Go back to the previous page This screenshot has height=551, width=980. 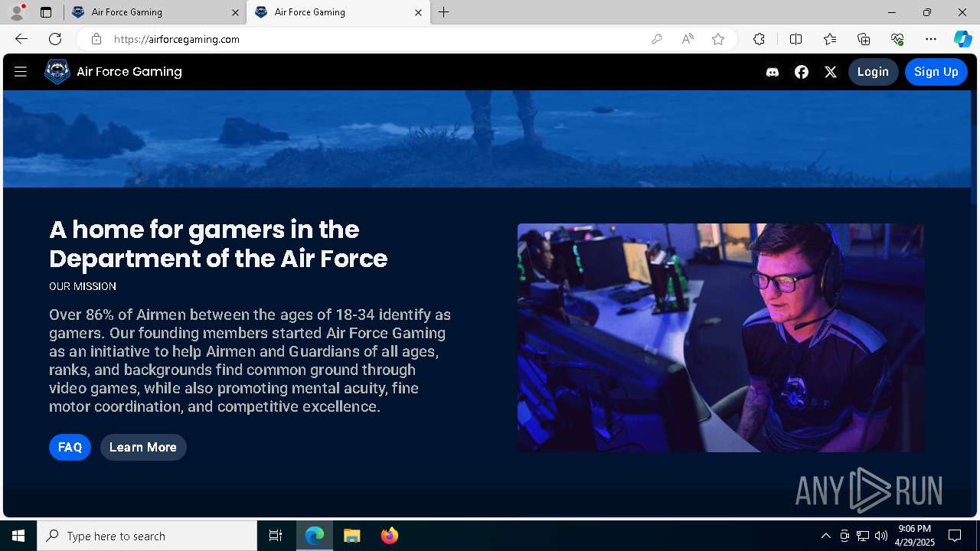21,39
